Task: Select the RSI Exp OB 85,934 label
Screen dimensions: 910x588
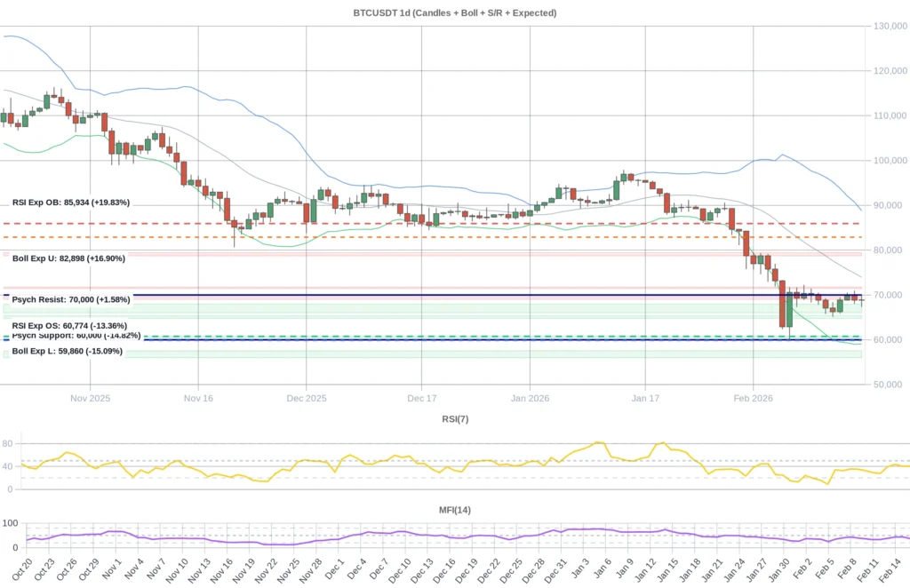Action: pyautogui.click(x=68, y=203)
